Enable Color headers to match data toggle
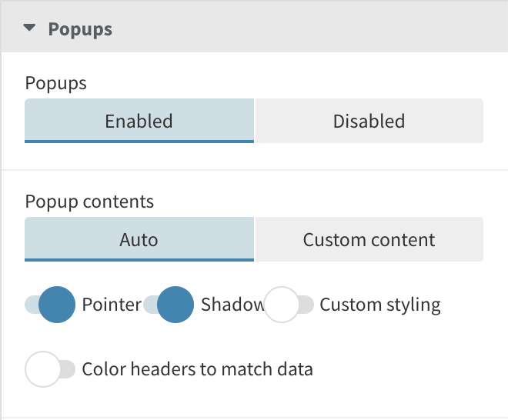This screenshot has width=508, height=420. 50,369
